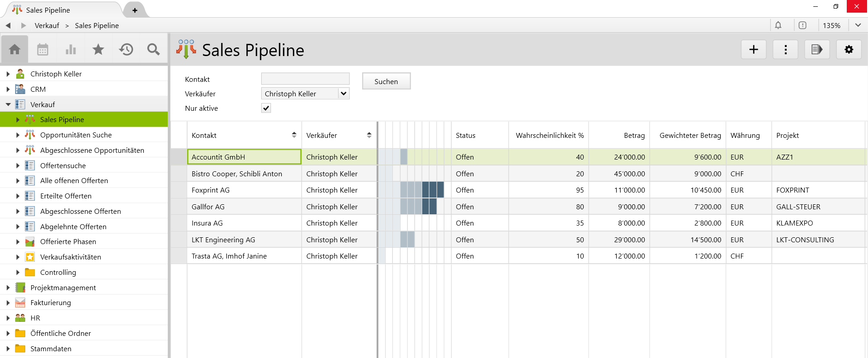Open the history clock icon
This screenshot has height=358, width=868.
click(126, 49)
